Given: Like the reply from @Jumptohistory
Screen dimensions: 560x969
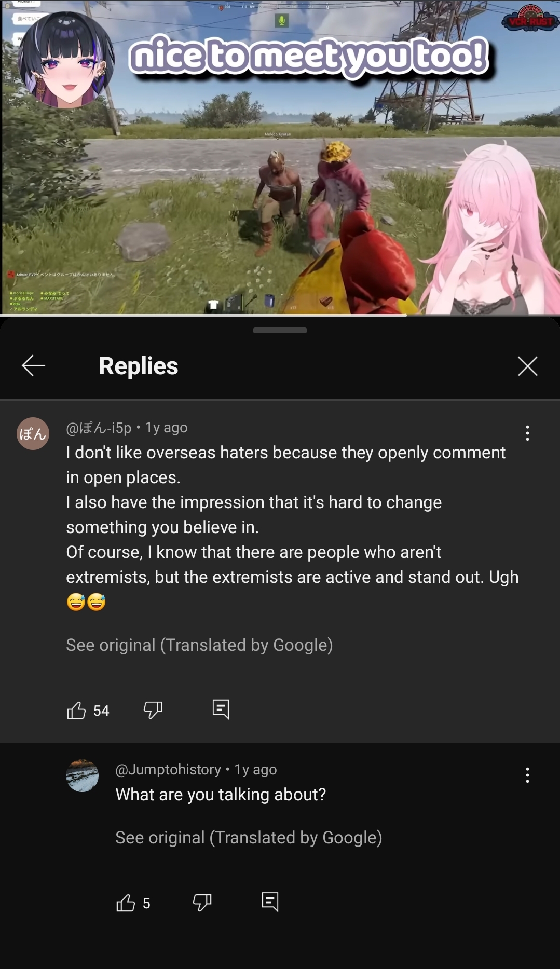Looking at the screenshot, I should [126, 903].
